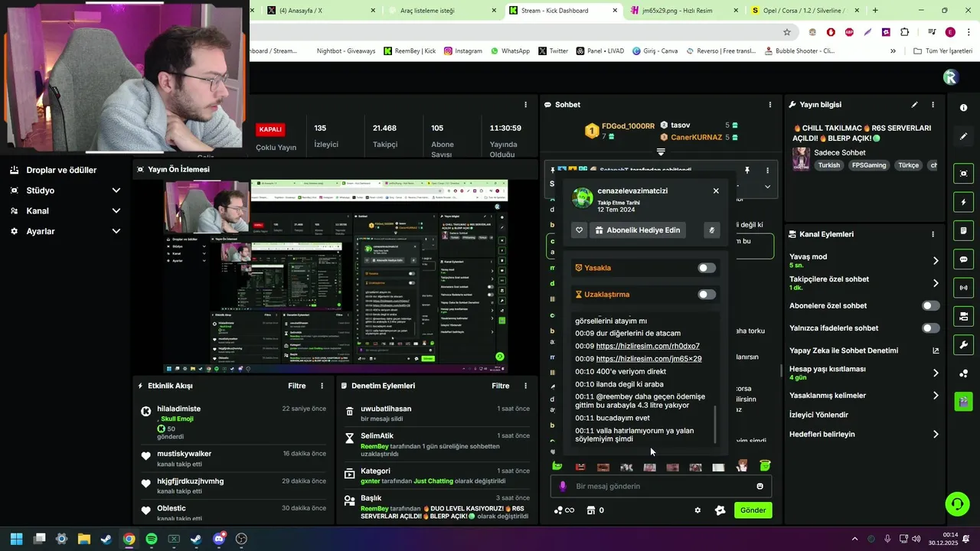The width and height of the screenshot is (980, 551).
Task: Click the purple microphone icon in message box
Action: [563, 486]
